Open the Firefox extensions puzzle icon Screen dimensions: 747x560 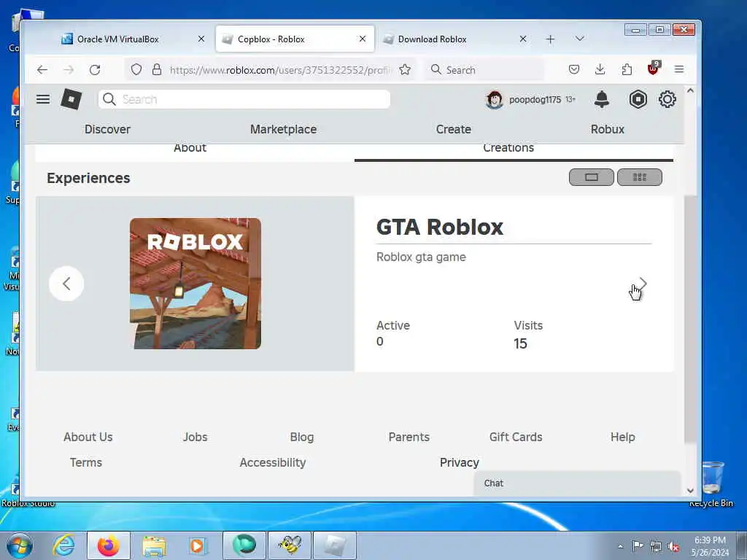627,69
